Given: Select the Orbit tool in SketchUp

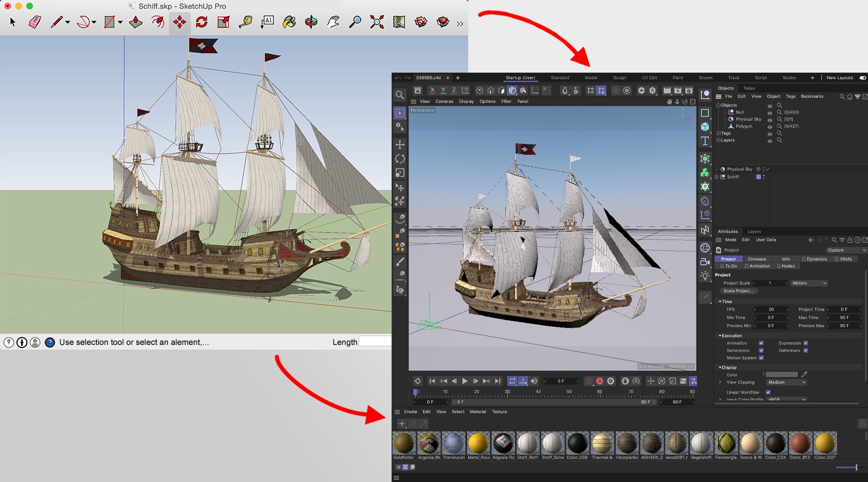Looking at the screenshot, I should (x=311, y=22).
